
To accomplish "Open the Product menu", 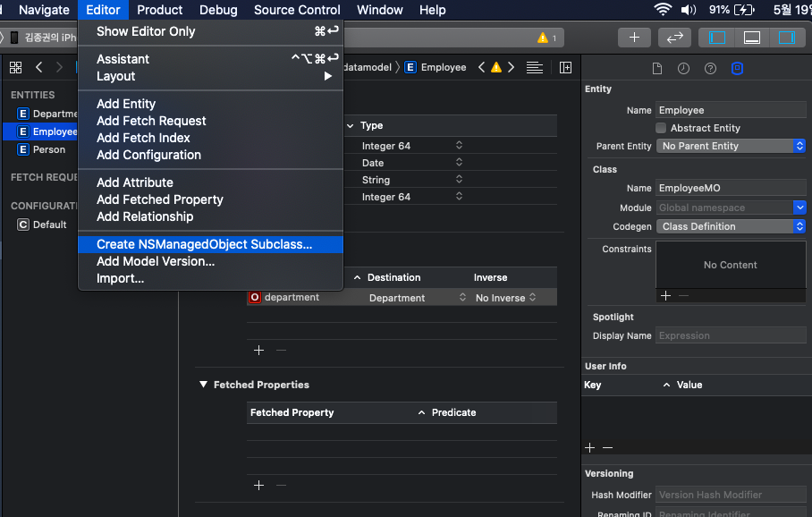I will pos(159,10).
